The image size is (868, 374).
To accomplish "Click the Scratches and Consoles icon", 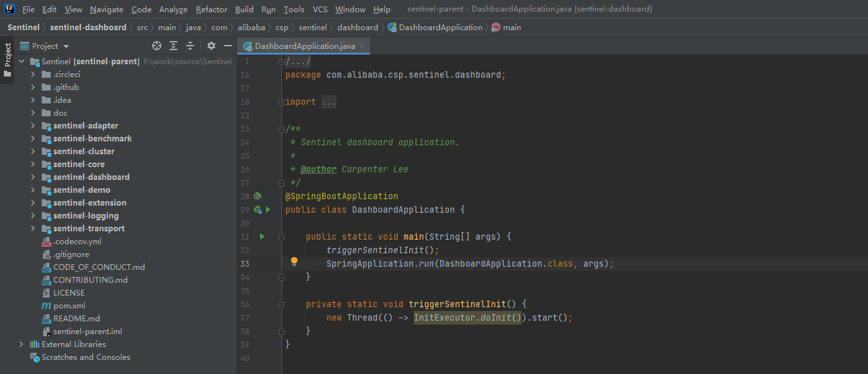I will (35, 357).
